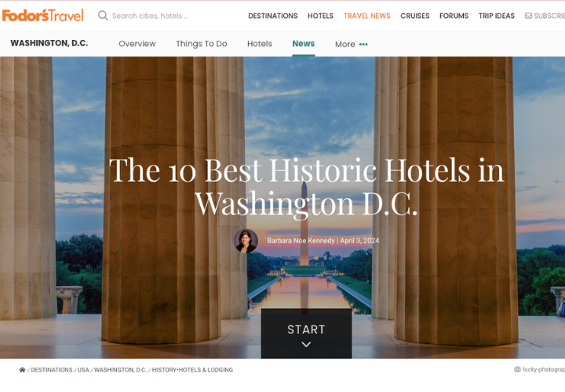Screen dimensions: 565x392
Task: Click the envelope subscribe icon
Action: (x=528, y=16)
